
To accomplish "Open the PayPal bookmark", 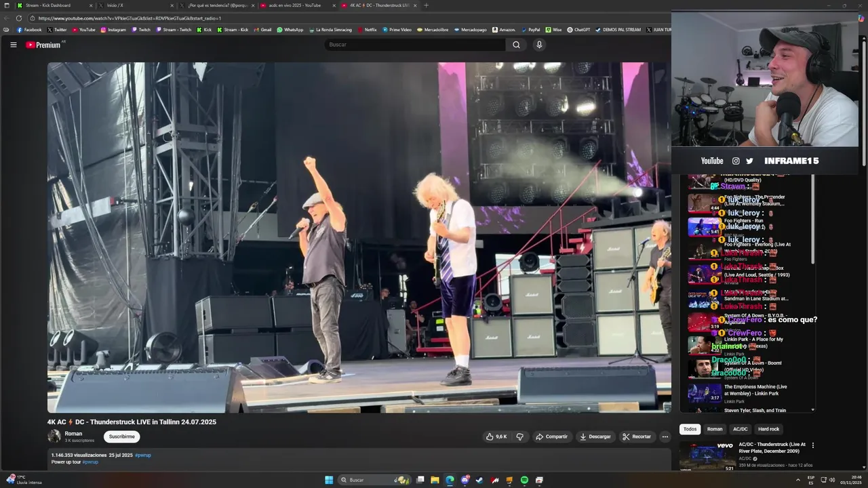I will [531, 30].
